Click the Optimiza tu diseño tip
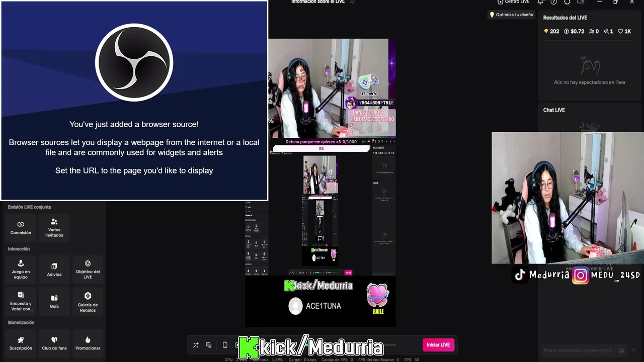Screen dimensions: 644x362 [511, 15]
